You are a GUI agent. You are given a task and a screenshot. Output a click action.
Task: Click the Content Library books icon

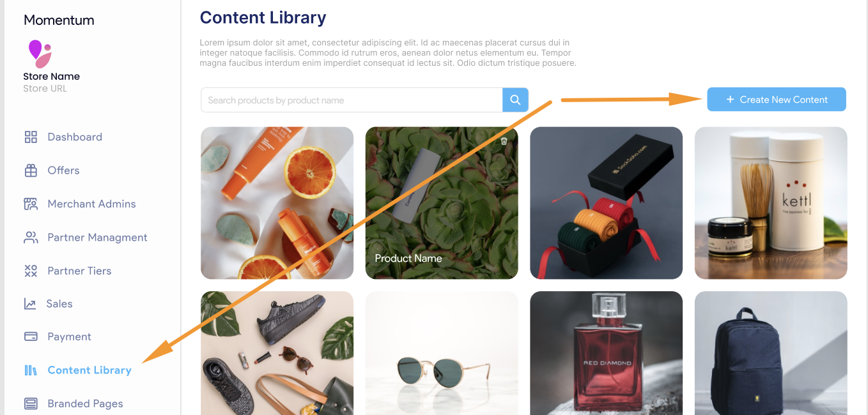tap(31, 370)
